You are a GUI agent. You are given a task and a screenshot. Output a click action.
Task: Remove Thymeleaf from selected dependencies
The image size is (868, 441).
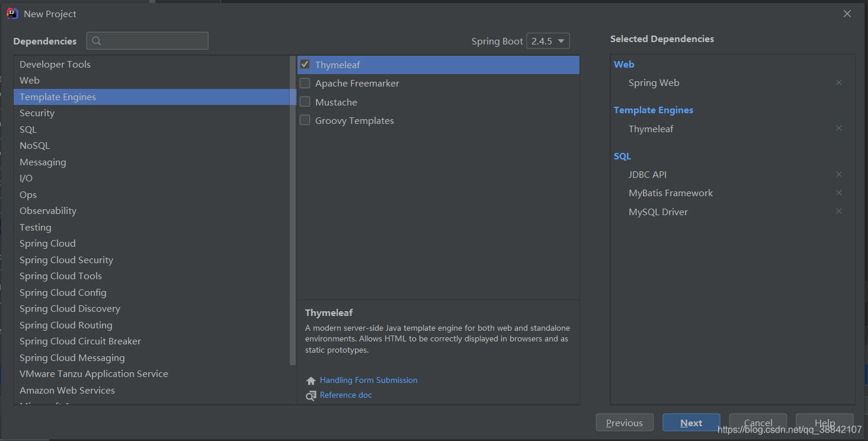click(x=839, y=128)
